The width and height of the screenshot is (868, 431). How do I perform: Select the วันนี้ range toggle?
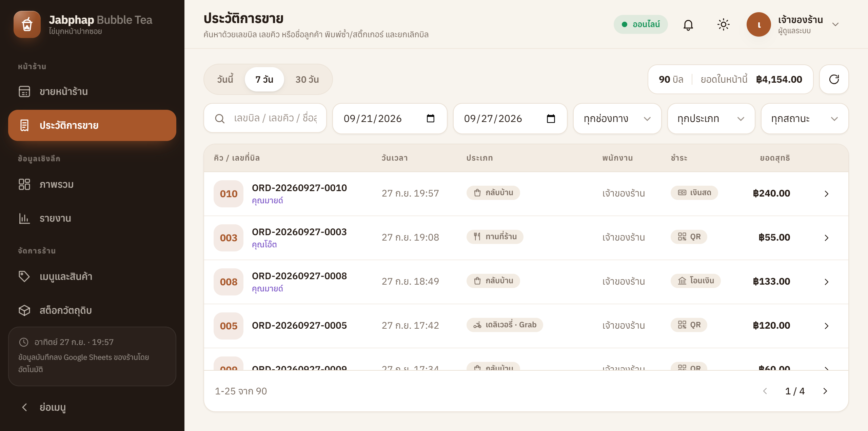[x=225, y=79]
